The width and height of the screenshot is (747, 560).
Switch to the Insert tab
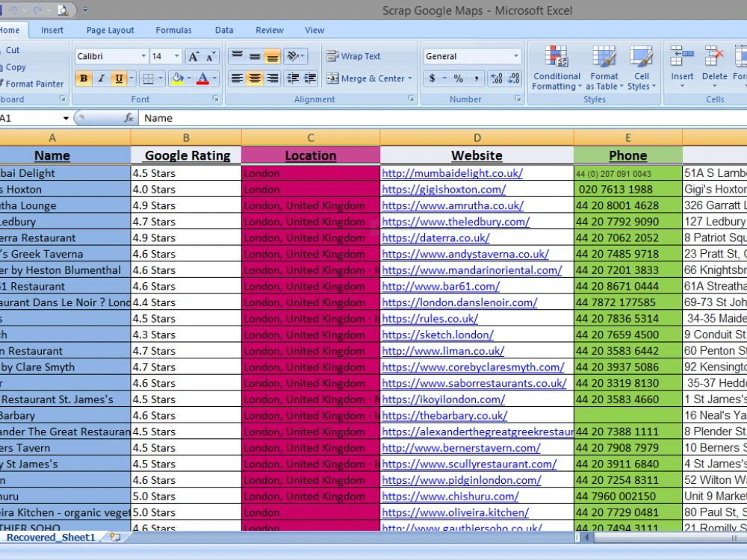coord(52,30)
